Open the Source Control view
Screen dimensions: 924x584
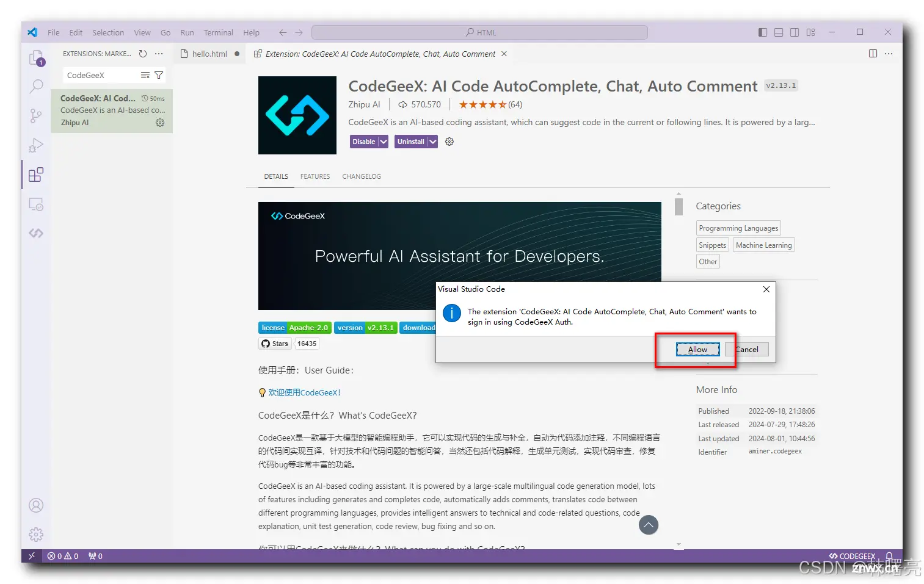tap(36, 116)
